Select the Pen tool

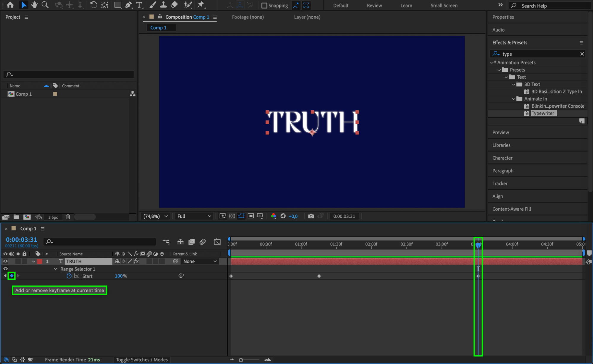128,5
